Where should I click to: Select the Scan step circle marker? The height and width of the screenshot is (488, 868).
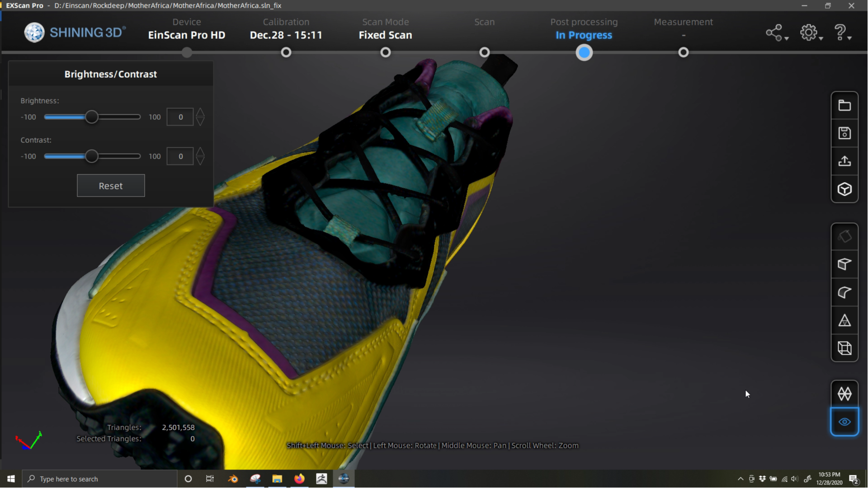click(x=485, y=52)
